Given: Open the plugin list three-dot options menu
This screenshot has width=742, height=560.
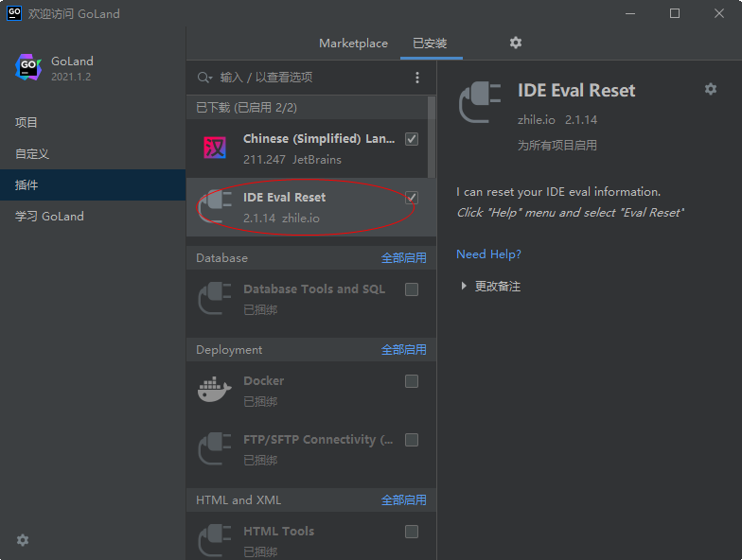Looking at the screenshot, I should (417, 78).
